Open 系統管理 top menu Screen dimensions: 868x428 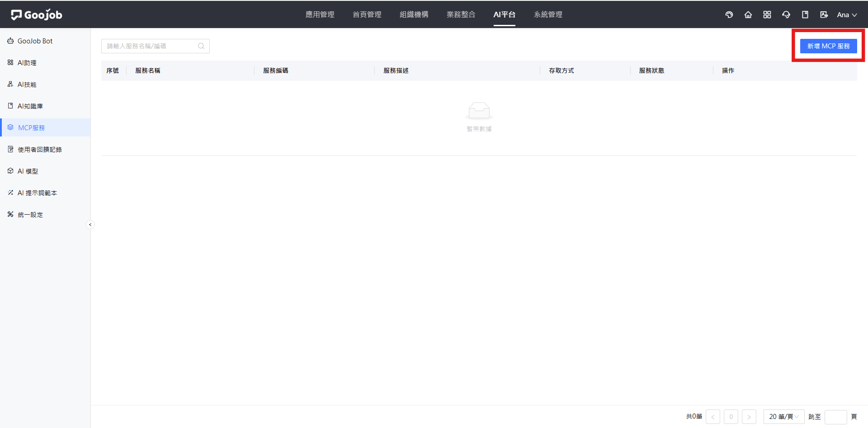548,14
